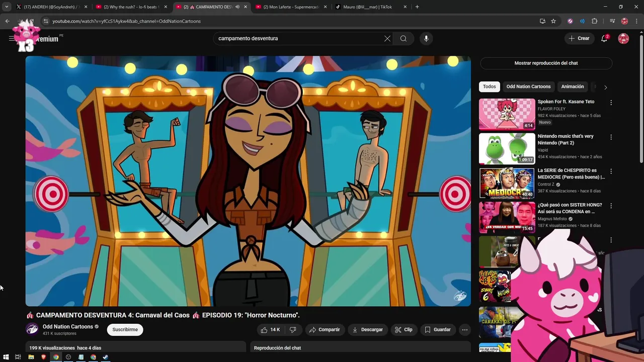644x362 pixels.
Task: Click the blue sound extension icon in the toolbar
Action: [x=582, y=21]
